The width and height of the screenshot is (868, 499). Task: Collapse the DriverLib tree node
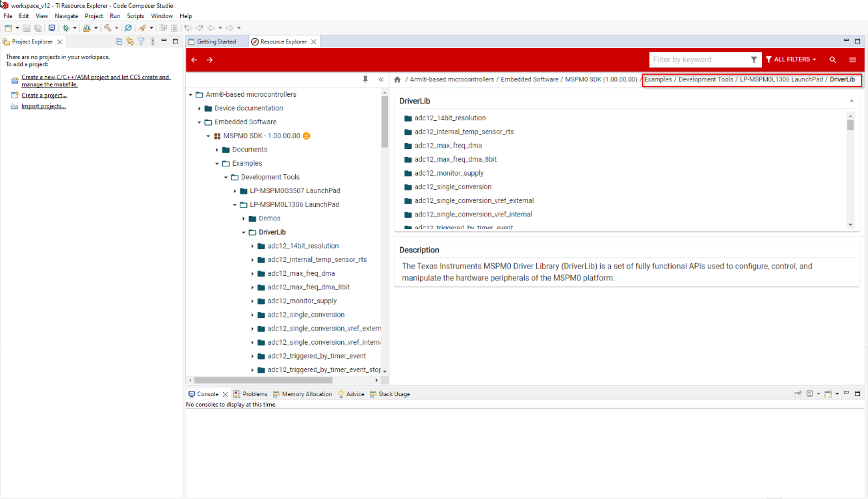pos(244,232)
